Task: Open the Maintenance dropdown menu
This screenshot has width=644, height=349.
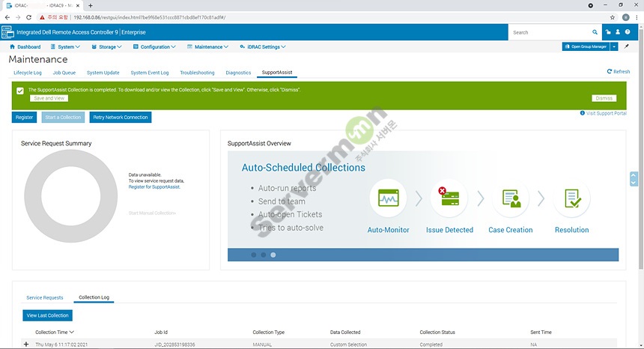Action: point(208,46)
